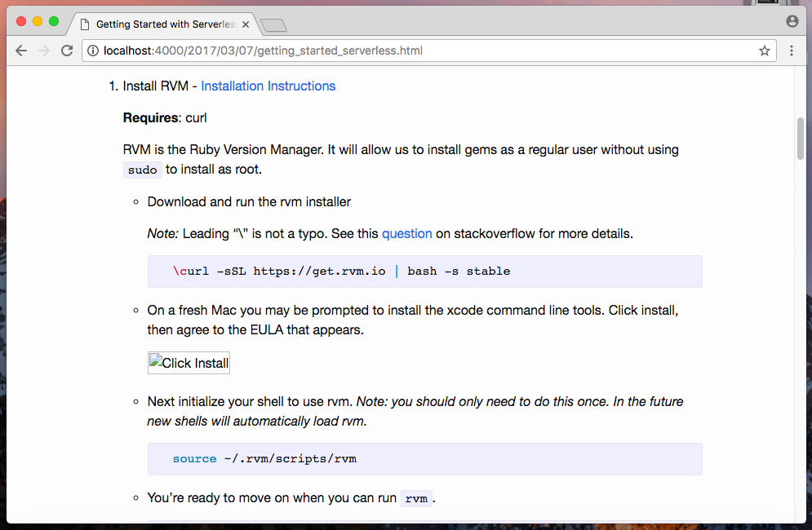The height and width of the screenshot is (530, 812).
Task: Open the Chrome three-dot menu
Action: pos(792,51)
